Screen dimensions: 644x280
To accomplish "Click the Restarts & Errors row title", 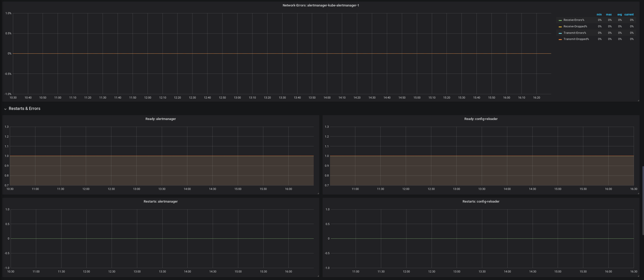I will click(x=25, y=109).
